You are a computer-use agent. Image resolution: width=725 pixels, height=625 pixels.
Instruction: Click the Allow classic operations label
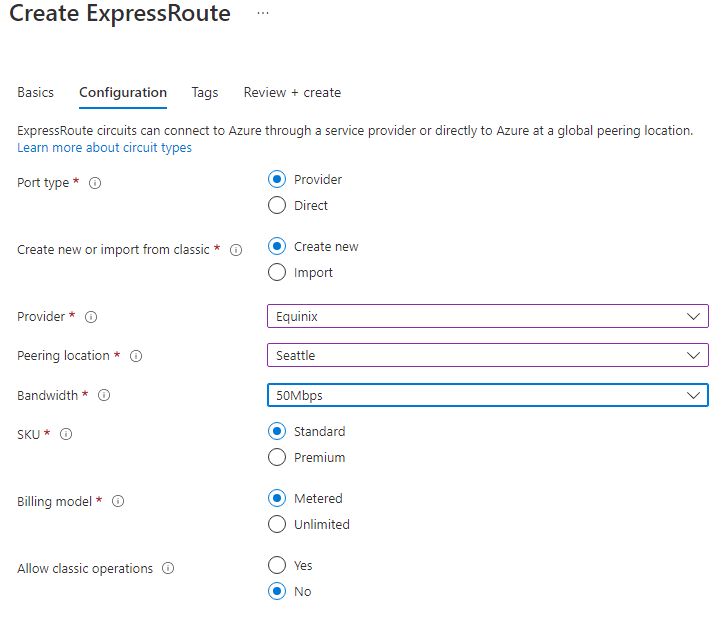[85, 569]
